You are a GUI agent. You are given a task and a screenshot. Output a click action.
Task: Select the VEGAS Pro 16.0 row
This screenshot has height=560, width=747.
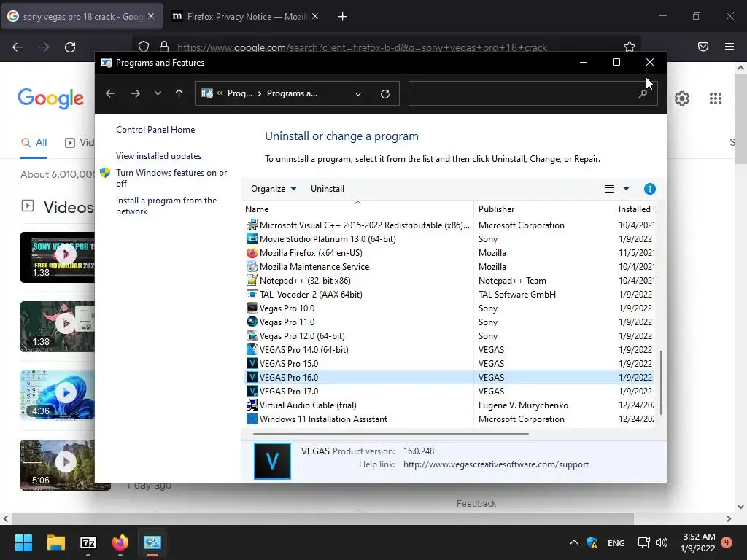[449, 378]
